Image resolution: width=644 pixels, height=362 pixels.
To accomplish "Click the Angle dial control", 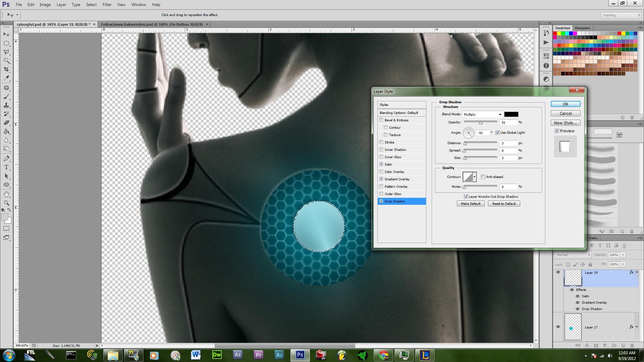I will (469, 133).
